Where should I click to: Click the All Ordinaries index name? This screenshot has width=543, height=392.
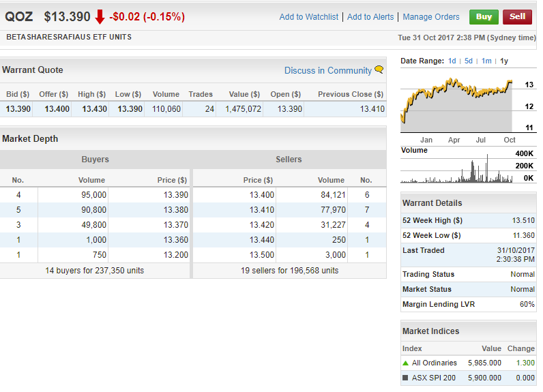coord(435,363)
